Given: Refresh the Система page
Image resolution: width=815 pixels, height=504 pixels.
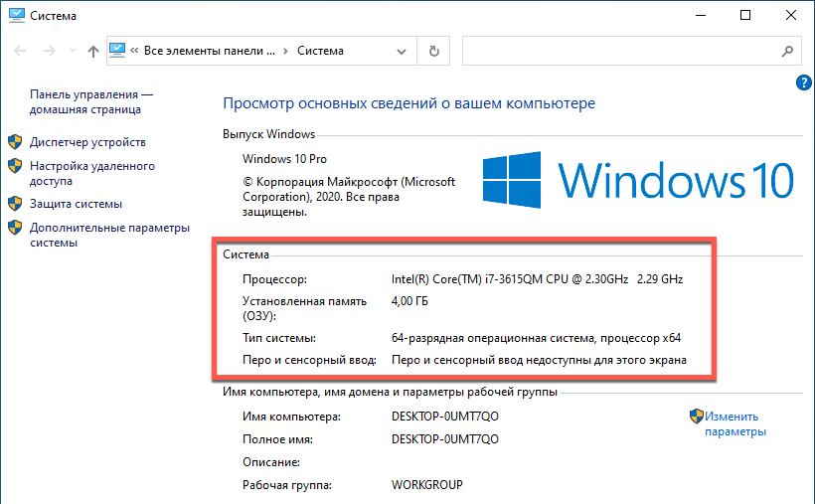Looking at the screenshot, I should 434,51.
